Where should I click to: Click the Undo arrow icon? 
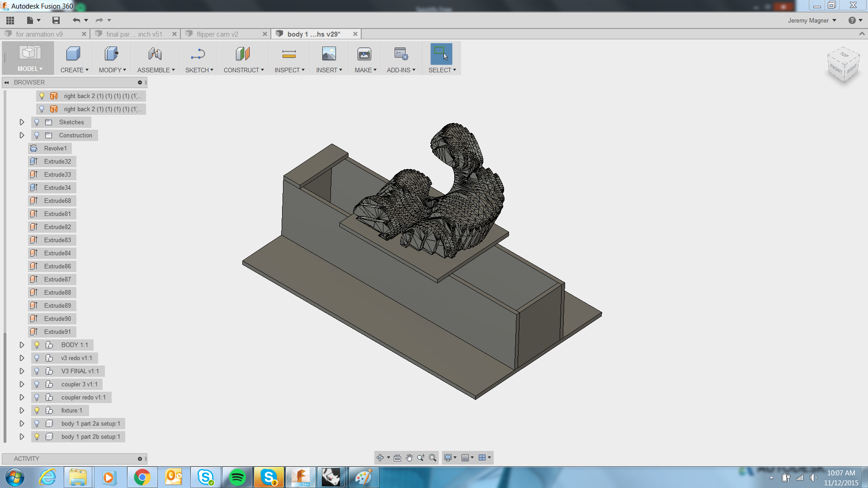click(x=76, y=20)
